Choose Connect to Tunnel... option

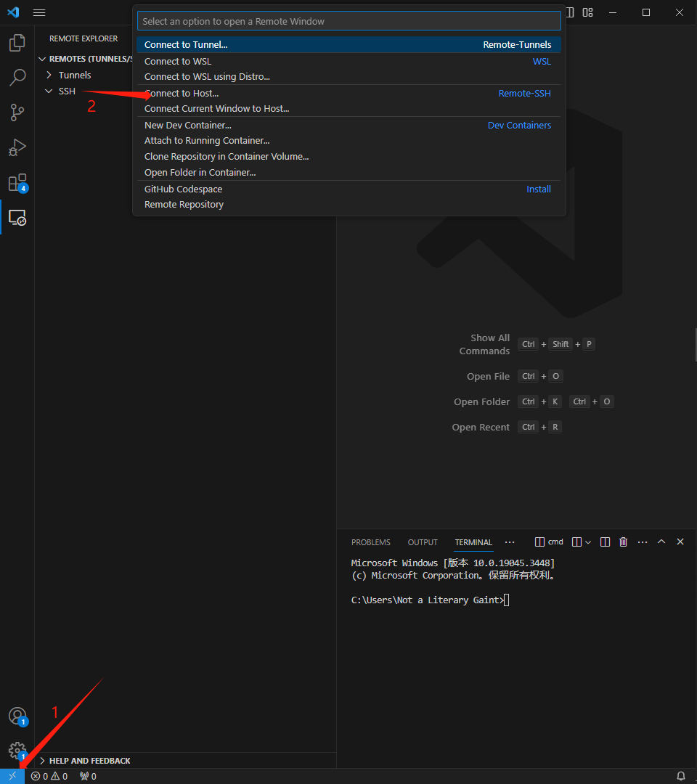[x=348, y=44]
